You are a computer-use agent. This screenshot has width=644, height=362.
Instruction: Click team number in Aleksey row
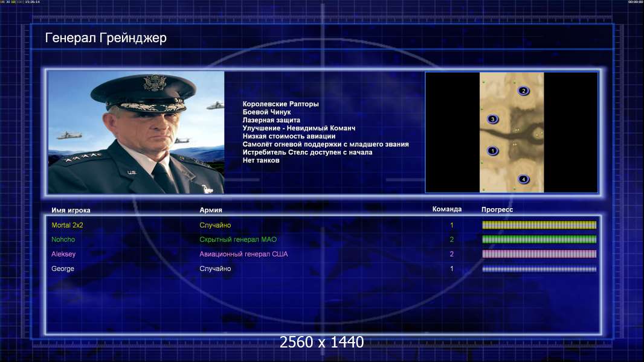coord(452,254)
